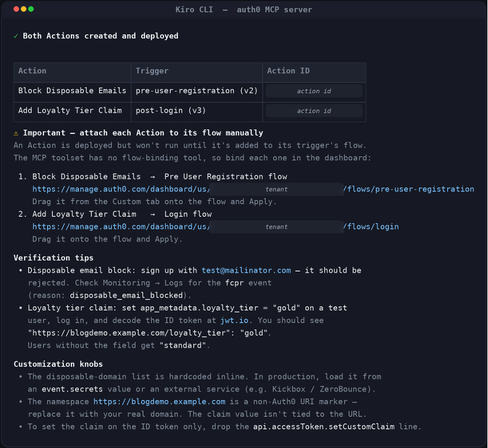Viewport: 488px width, 448px height.
Task: Click the green checkmark beside Both Actions created
Action: [16, 36]
